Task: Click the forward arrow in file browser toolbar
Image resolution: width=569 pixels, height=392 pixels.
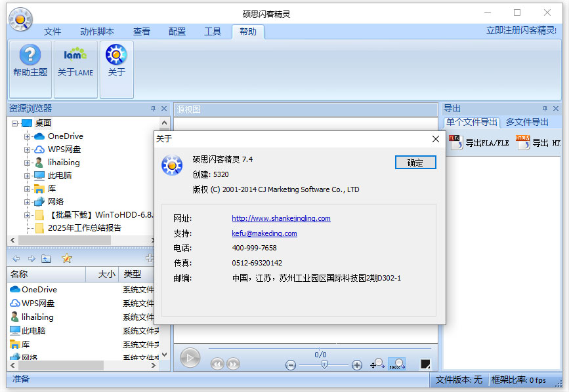Action: [x=32, y=258]
